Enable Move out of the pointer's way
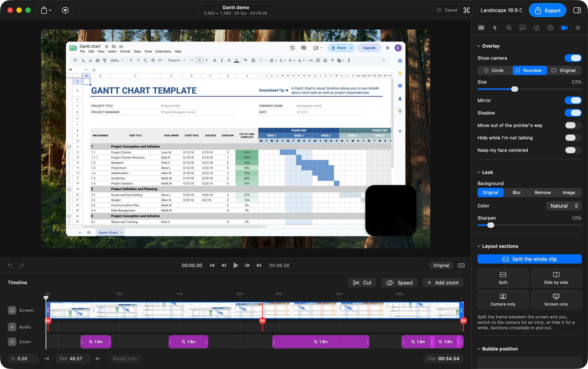588x369 pixels. pyautogui.click(x=573, y=125)
